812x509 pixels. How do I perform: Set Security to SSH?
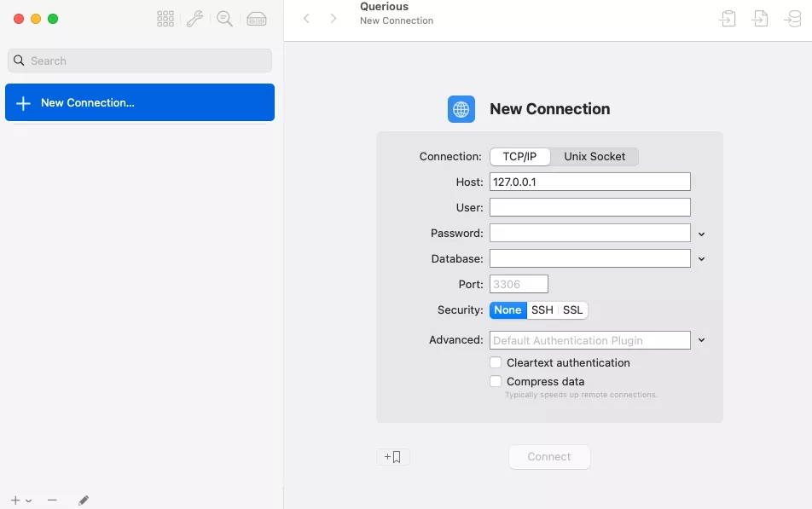click(542, 310)
